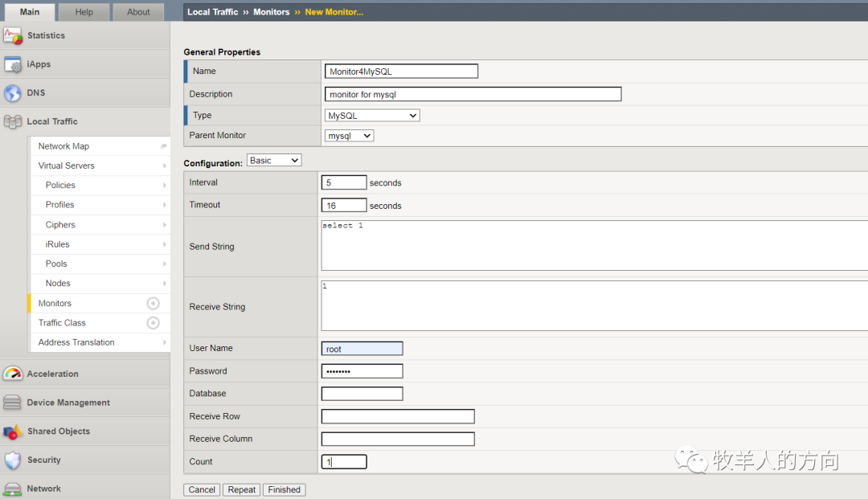Click the Statistics chart icon
The height and width of the screenshot is (499, 868).
12,35
